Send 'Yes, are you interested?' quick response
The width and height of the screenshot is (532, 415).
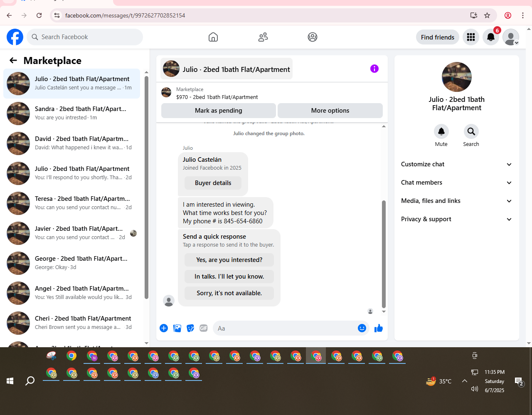229,260
